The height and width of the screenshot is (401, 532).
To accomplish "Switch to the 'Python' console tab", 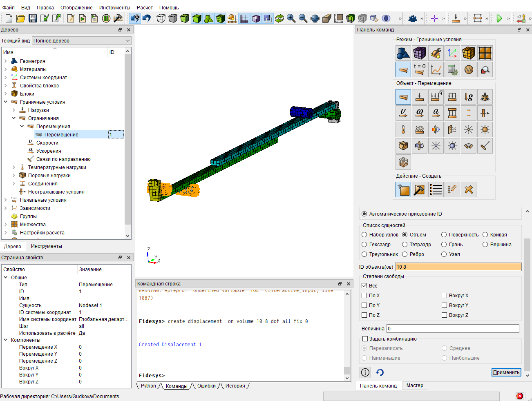I will click(148, 386).
